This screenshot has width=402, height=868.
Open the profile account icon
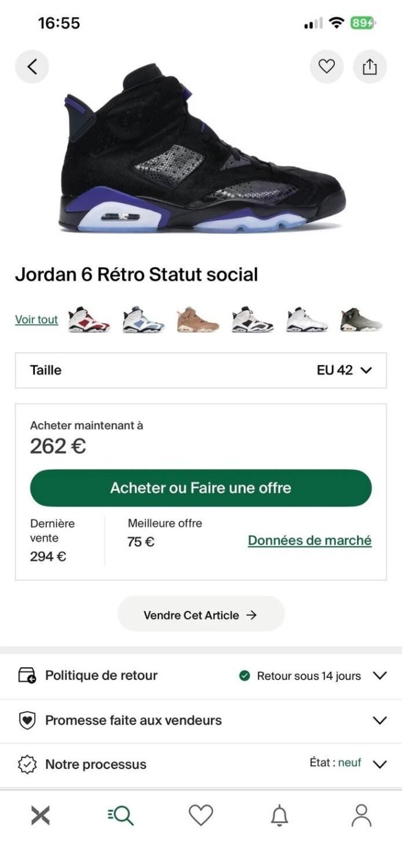click(x=361, y=816)
